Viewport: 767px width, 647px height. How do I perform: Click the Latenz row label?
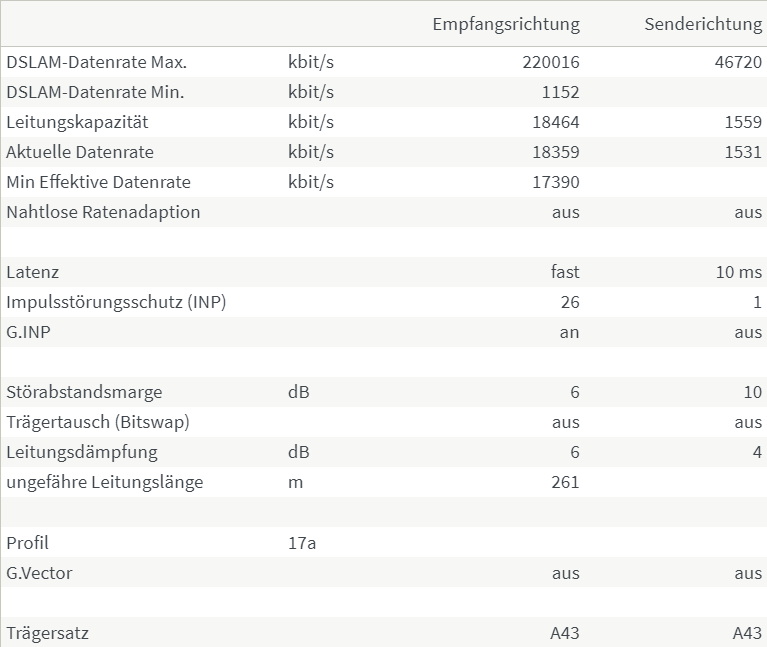[x=32, y=272]
